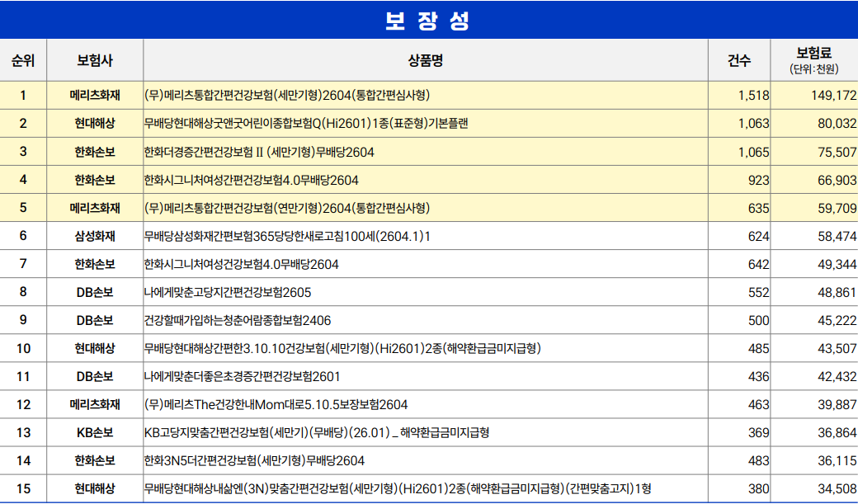
Task: Click premium value 80,032
Action: tap(837, 124)
